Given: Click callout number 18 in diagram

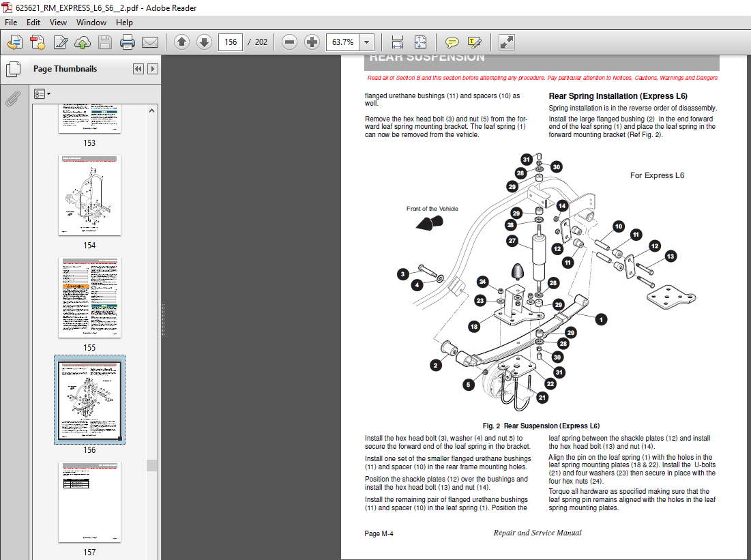Looking at the screenshot, I should coord(473,327).
